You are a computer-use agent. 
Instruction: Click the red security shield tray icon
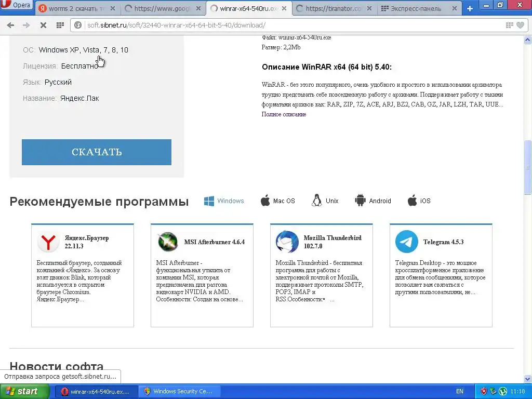click(x=484, y=392)
